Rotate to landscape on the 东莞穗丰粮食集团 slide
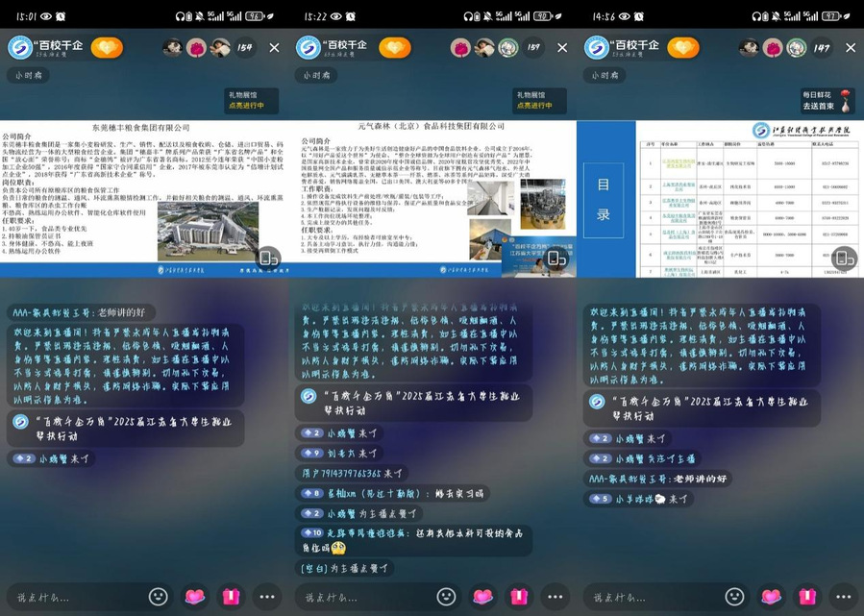 268,258
